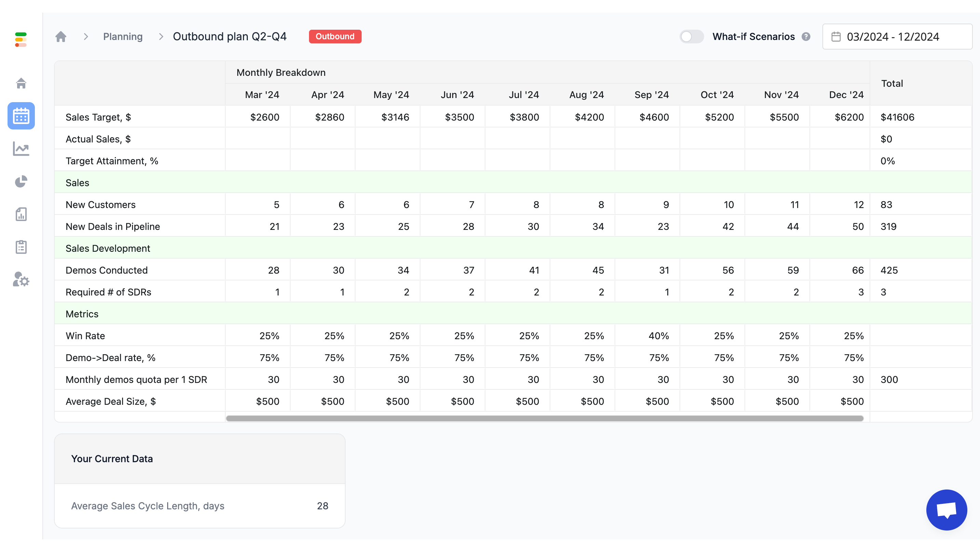The height and width of the screenshot is (551, 980).
Task: Click the app logo in sidebar
Action: coord(21,40)
